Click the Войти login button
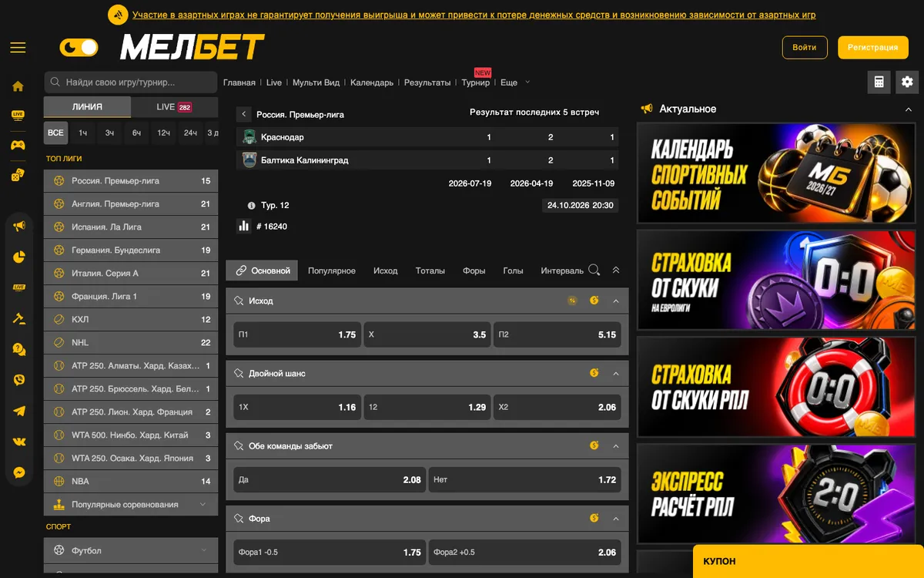The image size is (924, 578). click(x=805, y=47)
